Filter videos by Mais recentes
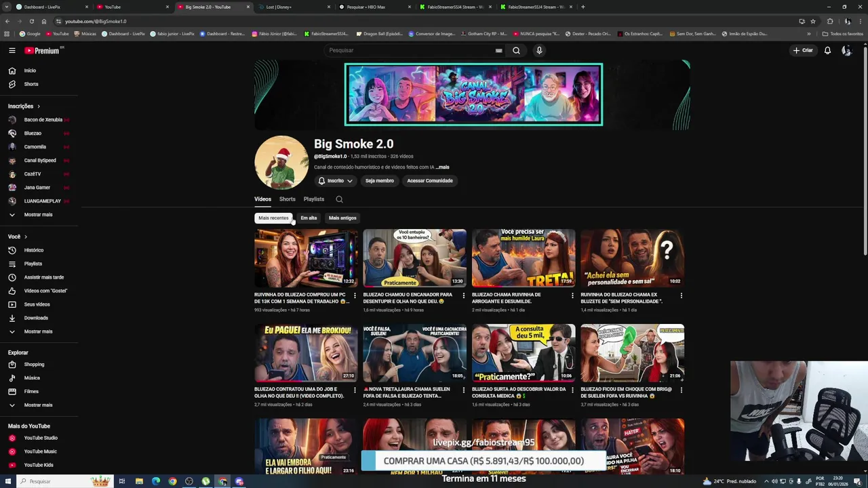Viewport: 868px width, 488px height. coord(273,218)
